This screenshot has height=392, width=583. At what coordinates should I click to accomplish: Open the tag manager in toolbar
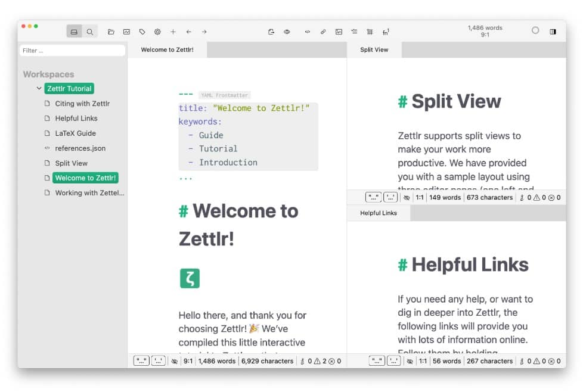pos(142,32)
